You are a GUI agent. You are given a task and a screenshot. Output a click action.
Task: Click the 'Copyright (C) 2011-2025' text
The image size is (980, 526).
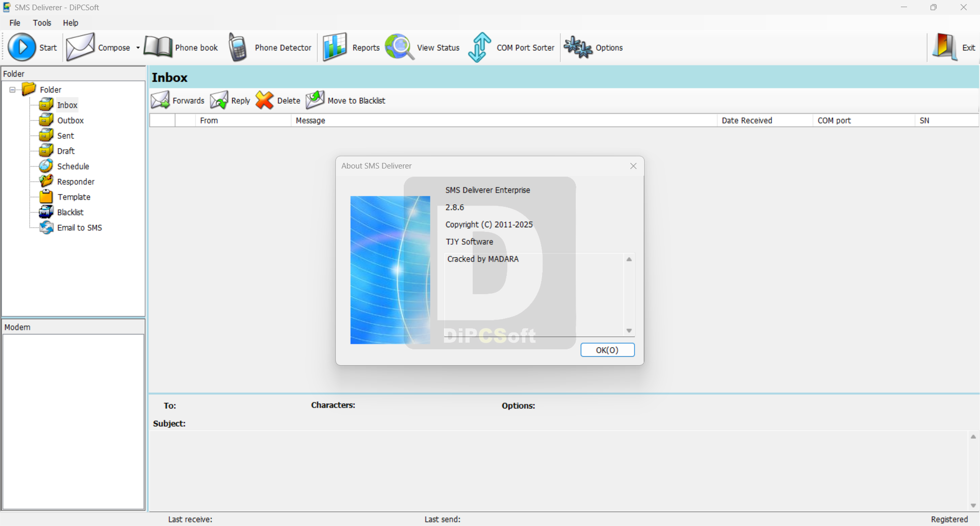pyautogui.click(x=489, y=225)
